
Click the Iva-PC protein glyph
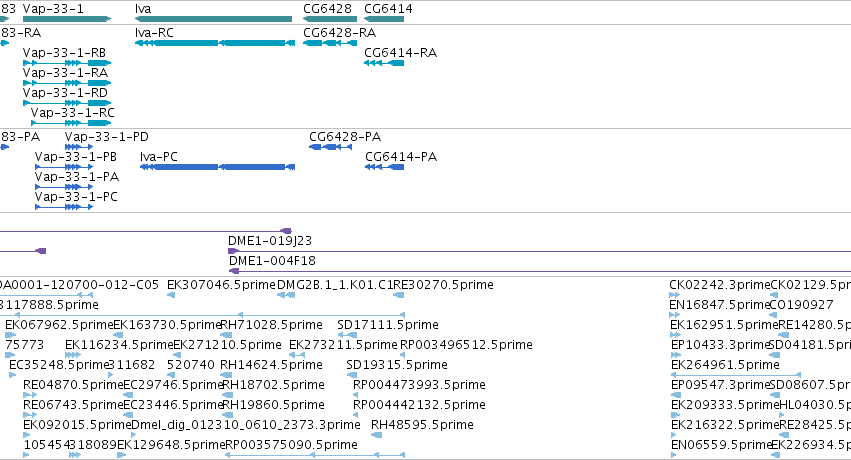click(217, 167)
